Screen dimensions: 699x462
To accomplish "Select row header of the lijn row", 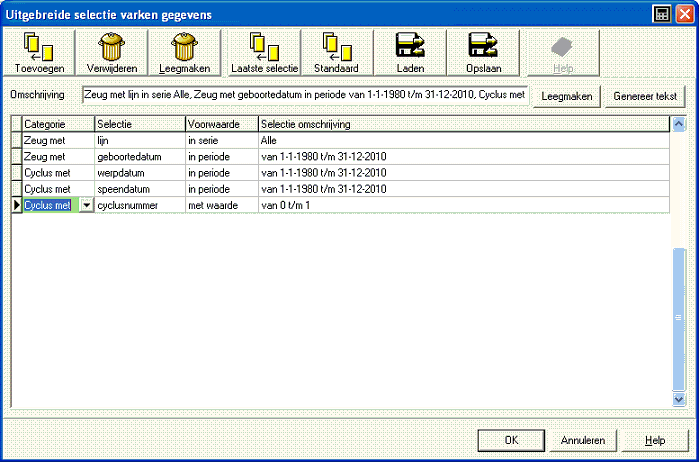I will point(16,140).
